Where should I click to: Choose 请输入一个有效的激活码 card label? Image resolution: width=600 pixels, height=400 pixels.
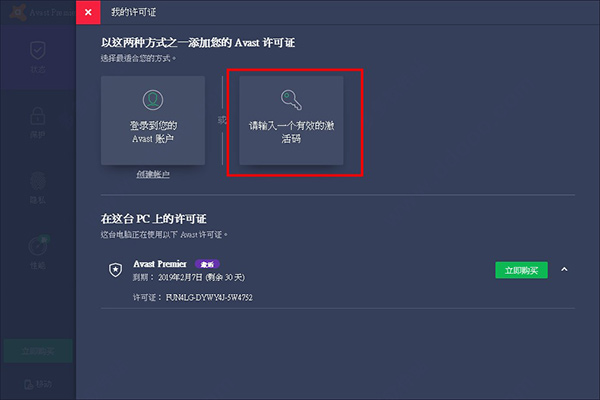291,132
